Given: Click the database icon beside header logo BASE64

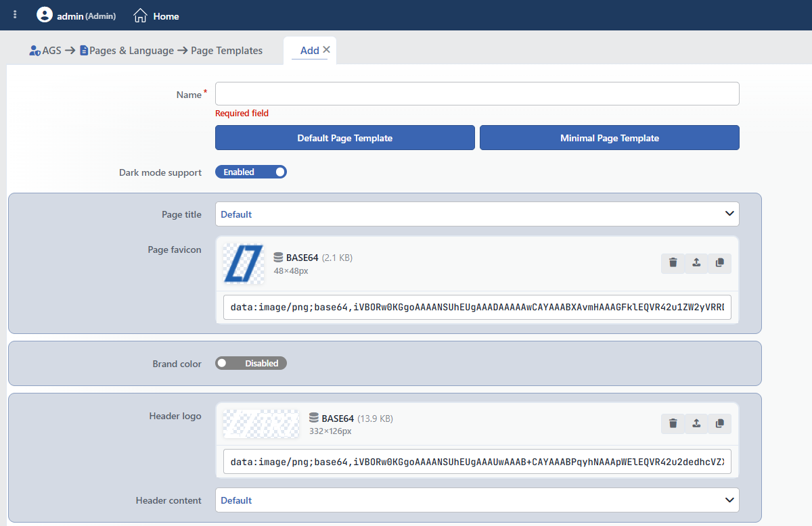Looking at the screenshot, I should pos(314,419).
